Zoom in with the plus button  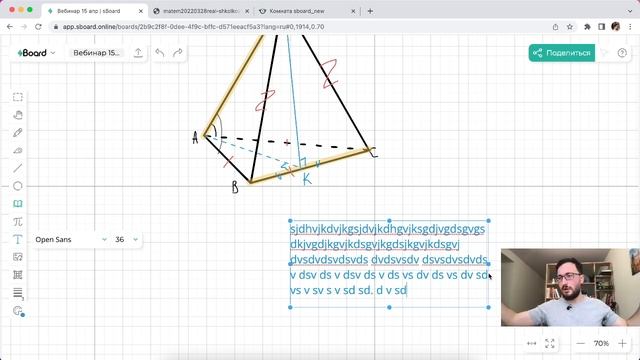point(622,343)
